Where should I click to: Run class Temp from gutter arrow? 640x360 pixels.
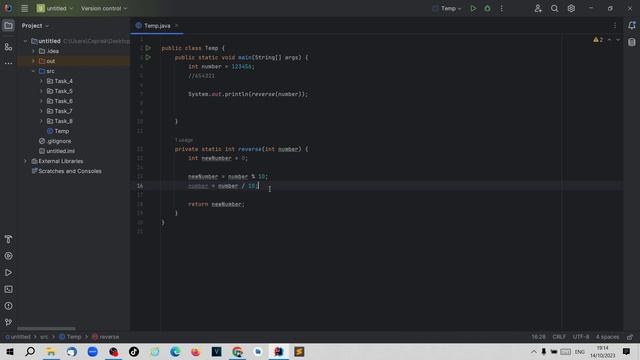pos(148,48)
